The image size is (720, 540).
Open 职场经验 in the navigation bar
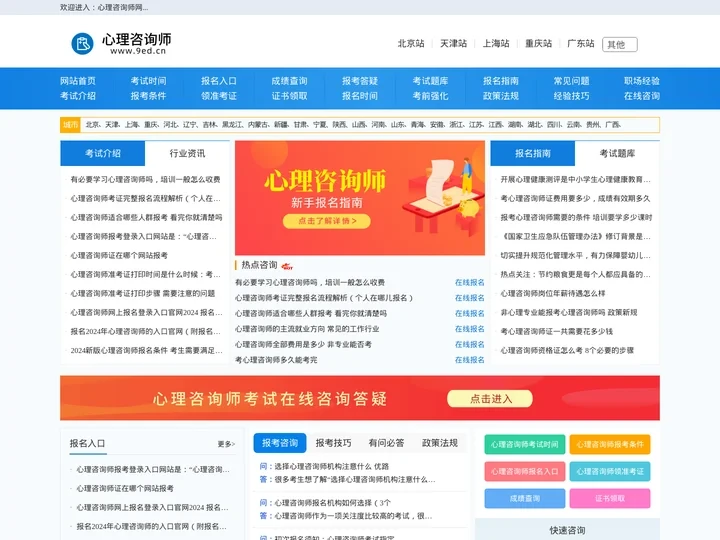(x=642, y=81)
